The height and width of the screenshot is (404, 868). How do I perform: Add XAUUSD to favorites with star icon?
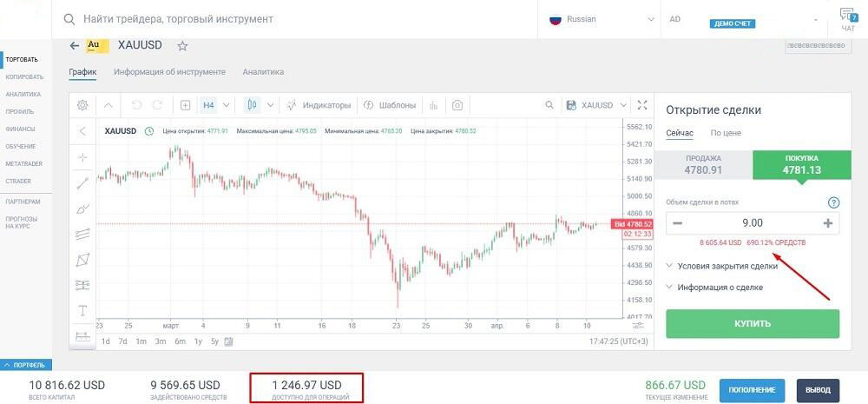click(x=182, y=46)
